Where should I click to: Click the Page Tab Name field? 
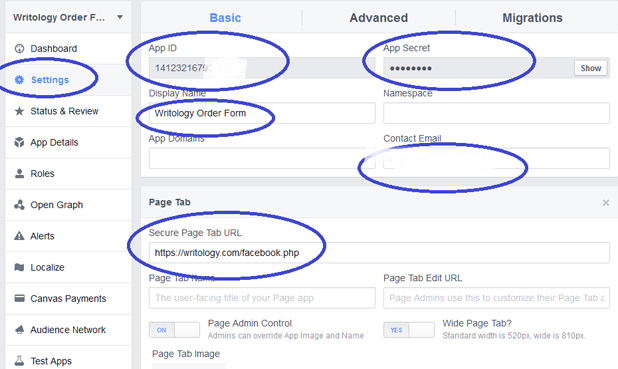click(262, 298)
